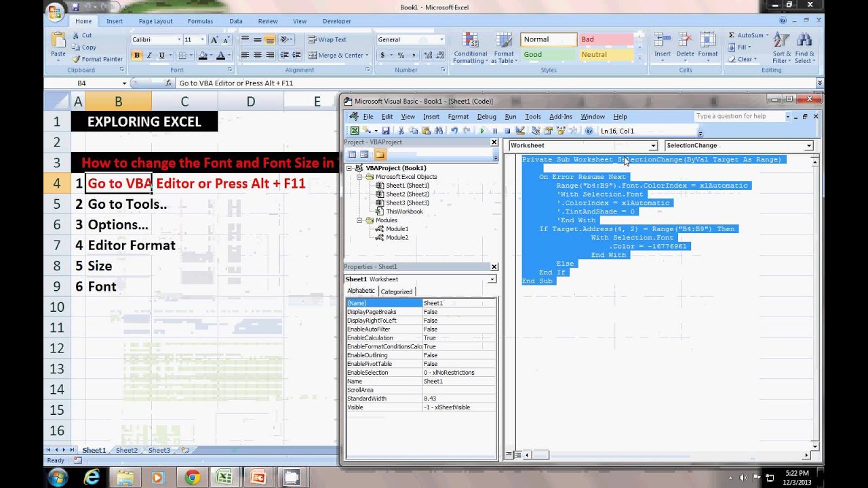Switch to the Categorized tab in Properties
The height and width of the screenshot is (488, 868).
pyautogui.click(x=397, y=291)
